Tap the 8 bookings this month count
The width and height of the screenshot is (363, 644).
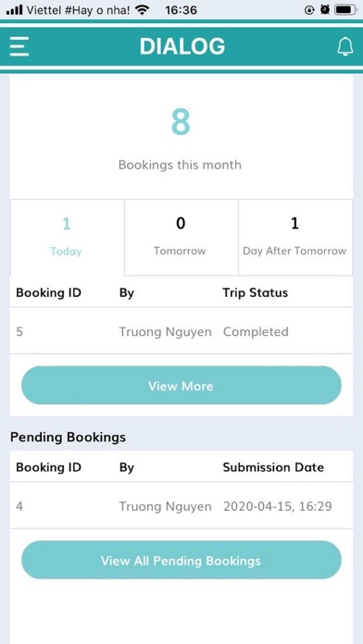point(181,122)
